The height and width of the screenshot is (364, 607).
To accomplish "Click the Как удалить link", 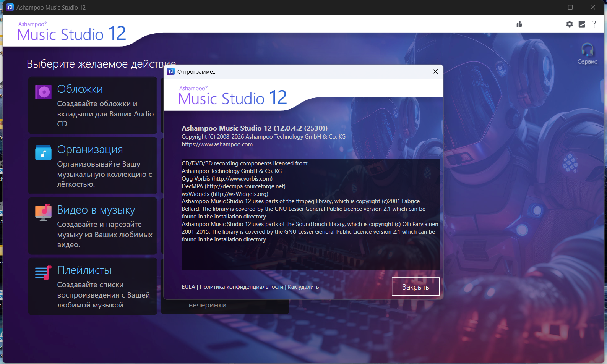I will click(303, 287).
